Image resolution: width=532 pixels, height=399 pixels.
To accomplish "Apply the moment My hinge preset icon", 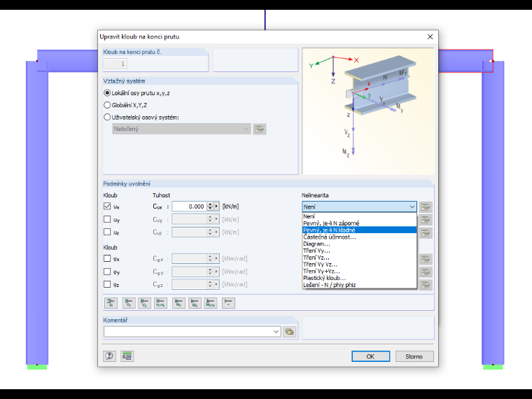I will [178, 302].
